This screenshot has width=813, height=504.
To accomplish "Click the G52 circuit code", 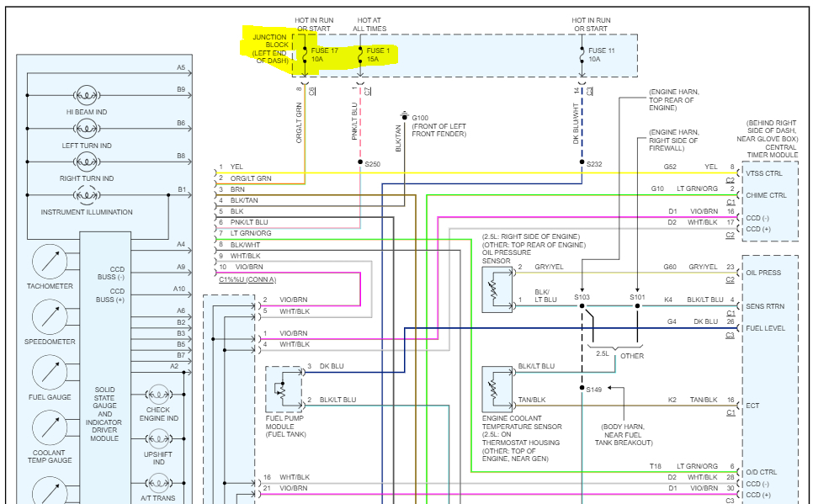I will 670,167.
